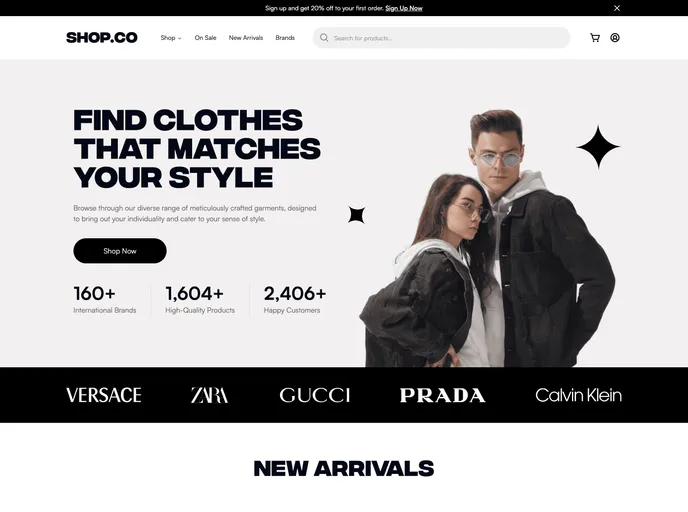
Task: Open the Calvin Klein brand logo
Action: (578, 395)
